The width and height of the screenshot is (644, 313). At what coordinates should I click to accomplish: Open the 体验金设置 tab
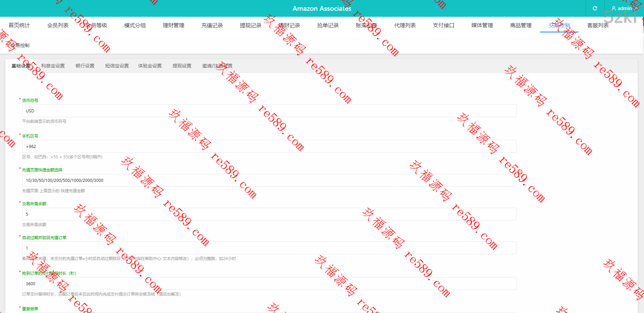(x=150, y=66)
